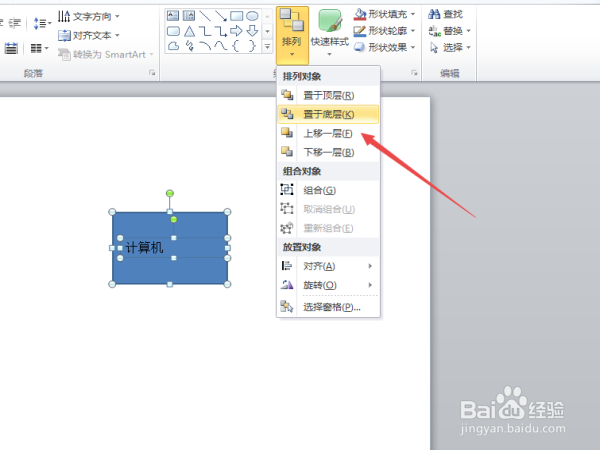Click the Shape Fill paint bucket icon
600x450 pixels.
[x=360, y=14]
